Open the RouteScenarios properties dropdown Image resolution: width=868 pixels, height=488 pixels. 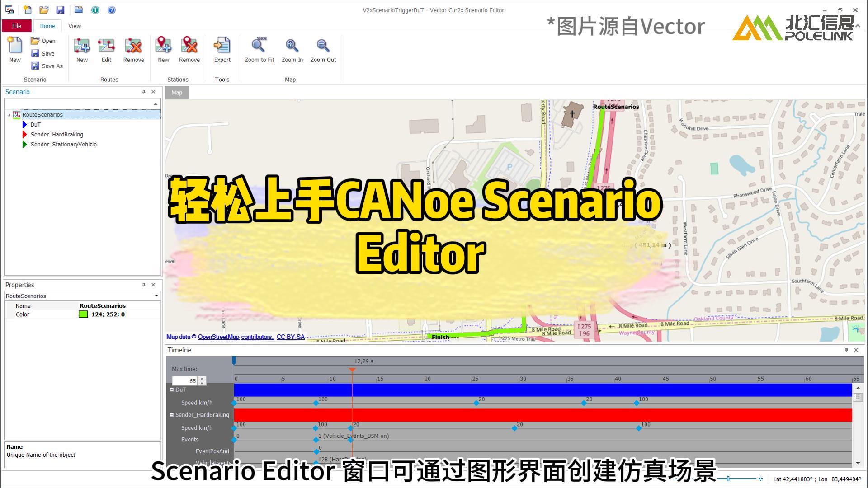tap(156, 296)
